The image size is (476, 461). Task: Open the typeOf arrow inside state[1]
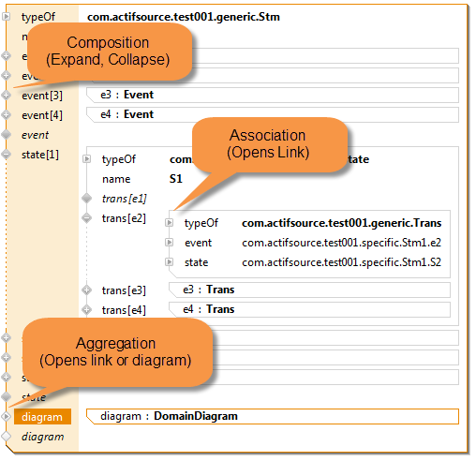pos(86,159)
